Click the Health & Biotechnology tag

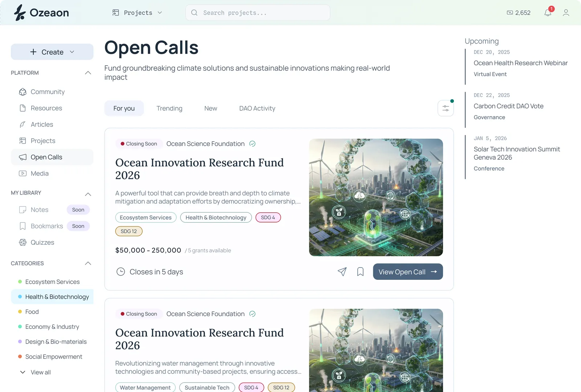216,217
